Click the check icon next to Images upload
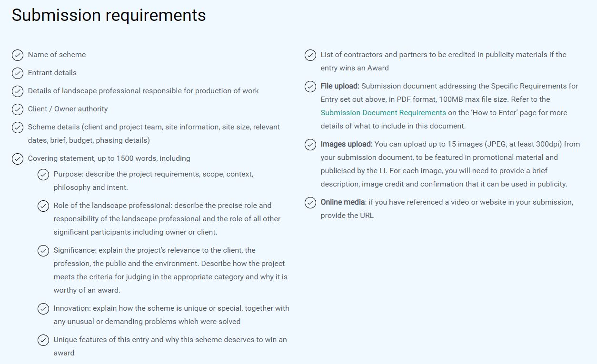597x364 pixels. [x=310, y=145]
